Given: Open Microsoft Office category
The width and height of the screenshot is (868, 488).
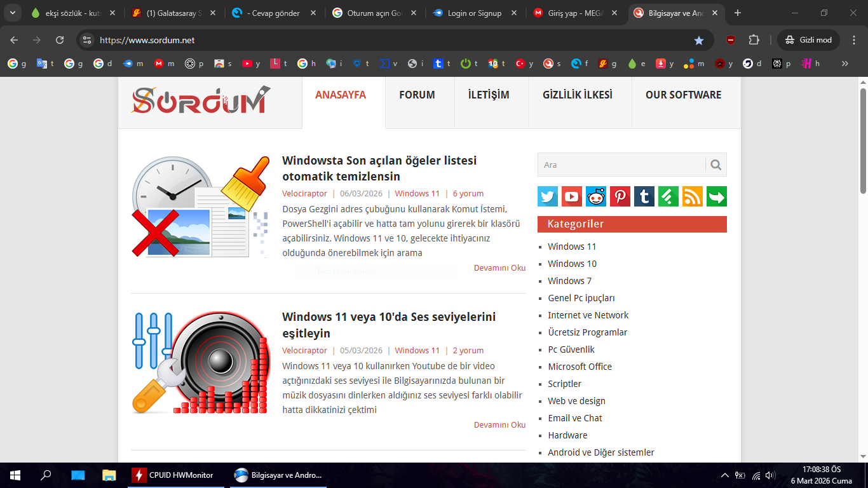Looking at the screenshot, I should tap(580, 367).
